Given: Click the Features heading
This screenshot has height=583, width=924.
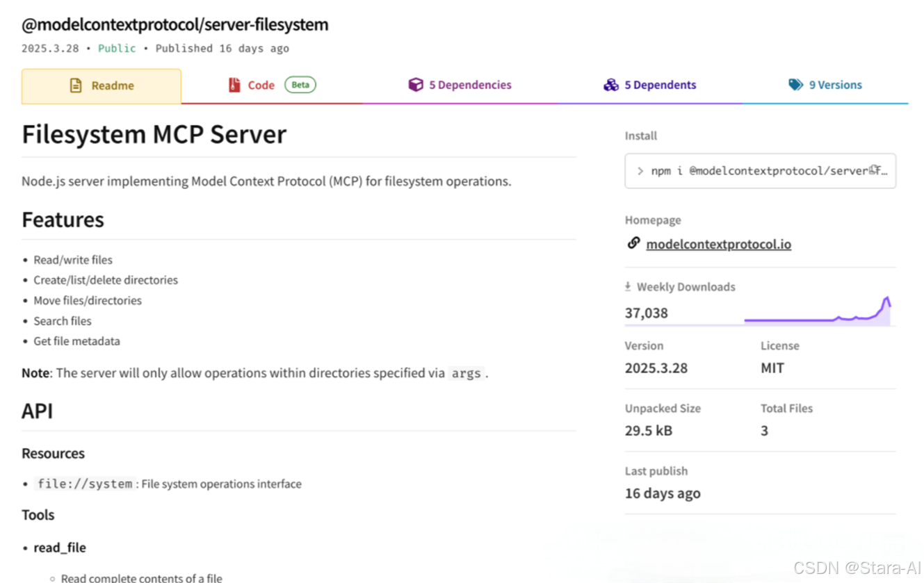Looking at the screenshot, I should 63,220.
